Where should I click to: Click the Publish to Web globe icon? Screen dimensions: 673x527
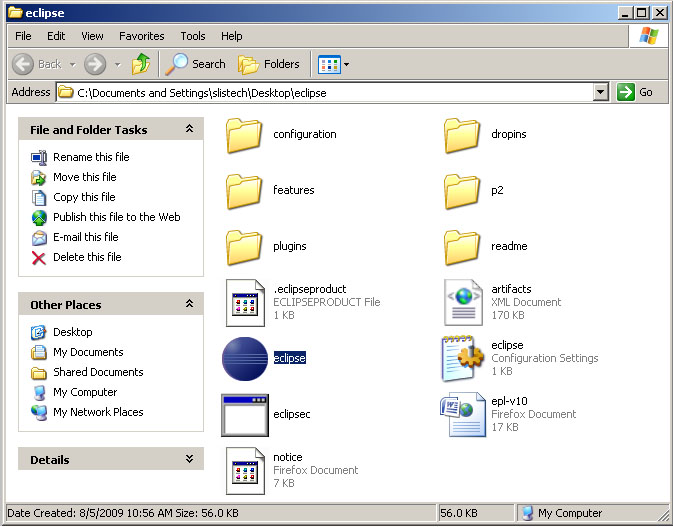[x=39, y=218]
